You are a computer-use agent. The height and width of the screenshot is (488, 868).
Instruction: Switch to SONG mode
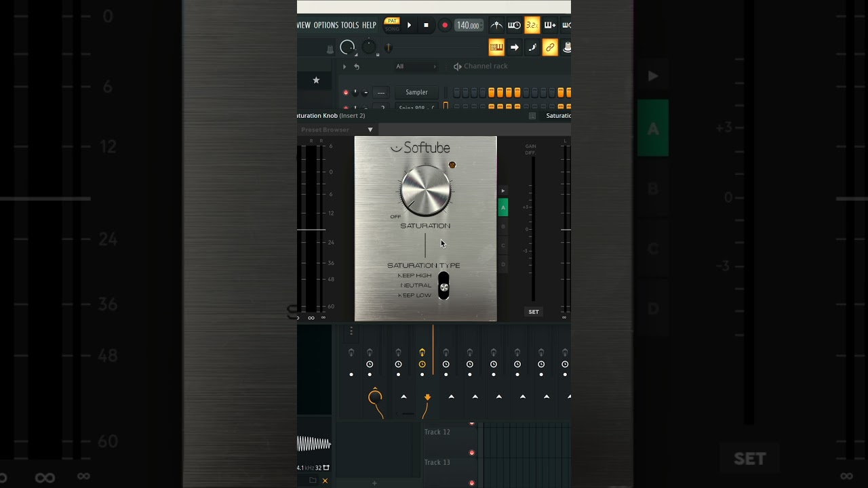coord(392,28)
